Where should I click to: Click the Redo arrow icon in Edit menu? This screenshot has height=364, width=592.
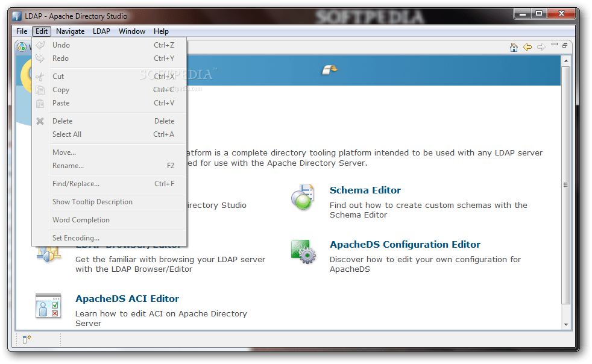(40, 58)
